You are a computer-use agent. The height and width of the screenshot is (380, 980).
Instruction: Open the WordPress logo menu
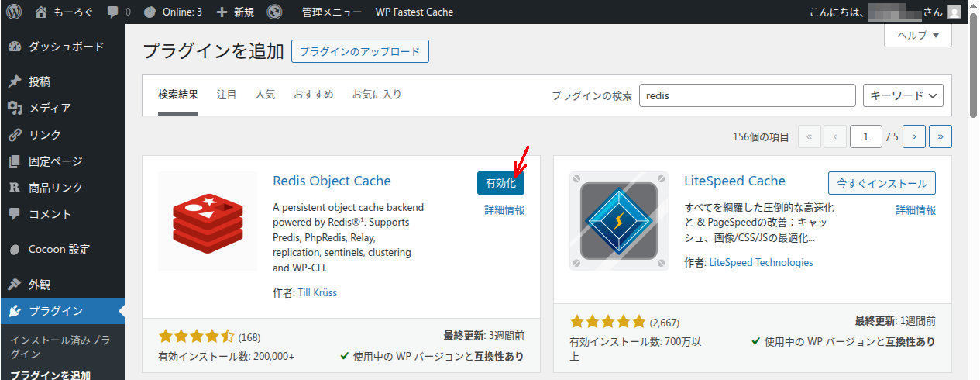coord(14,12)
